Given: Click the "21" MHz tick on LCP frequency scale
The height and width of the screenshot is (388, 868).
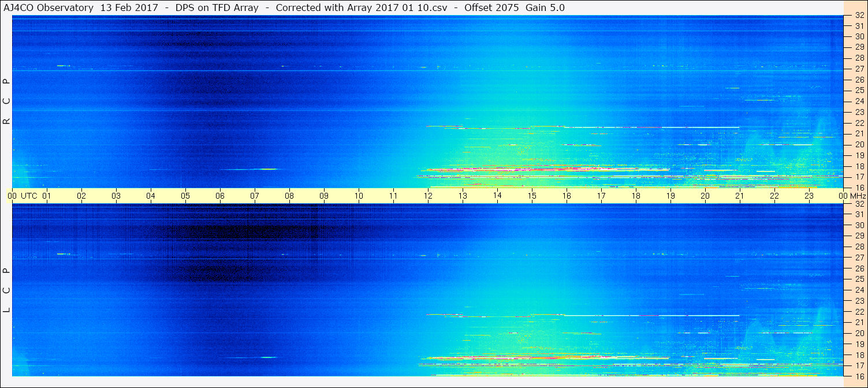Looking at the screenshot, I should 859,322.
